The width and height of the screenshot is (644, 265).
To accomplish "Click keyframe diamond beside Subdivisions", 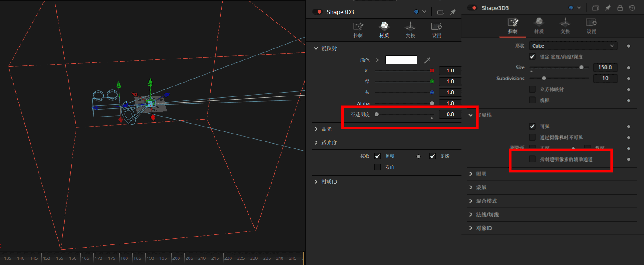I will coord(629,79).
